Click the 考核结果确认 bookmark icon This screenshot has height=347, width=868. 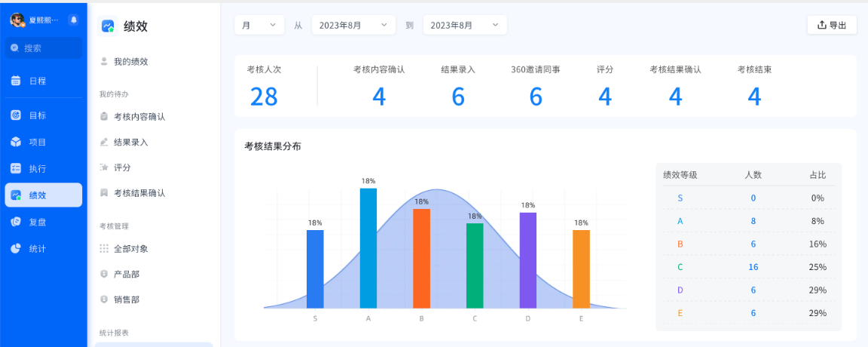pos(103,193)
